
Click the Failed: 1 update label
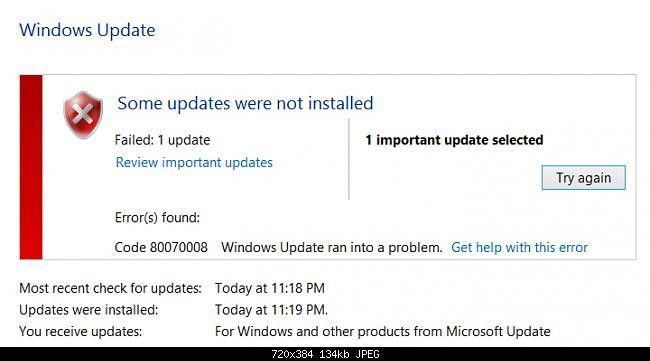162,140
